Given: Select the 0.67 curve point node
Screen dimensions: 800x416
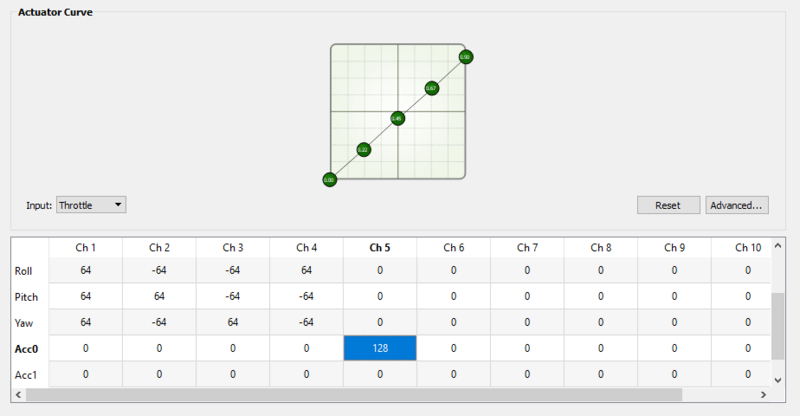Looking at the screenshot, I should pyautogui.click(x=432, y=88).
